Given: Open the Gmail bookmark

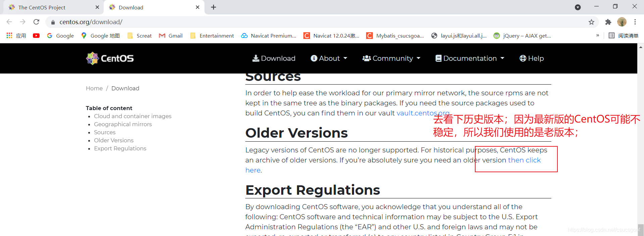Looking at the screenshot, I should coord(171,36).
